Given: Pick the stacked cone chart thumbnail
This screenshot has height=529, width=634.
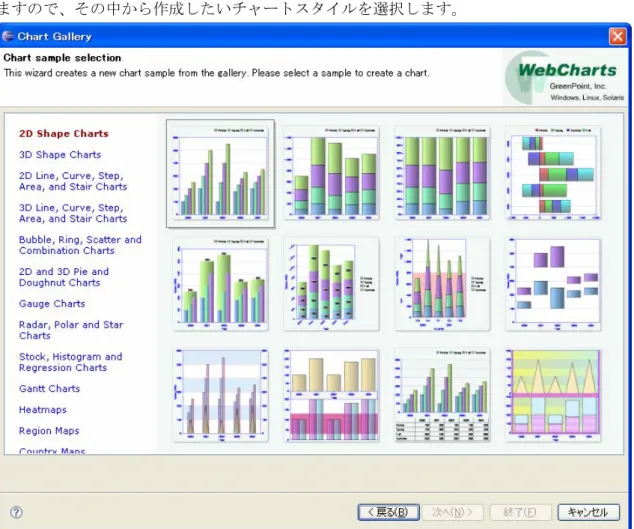Looking at the screenshot, I should [x=442, y=284].
